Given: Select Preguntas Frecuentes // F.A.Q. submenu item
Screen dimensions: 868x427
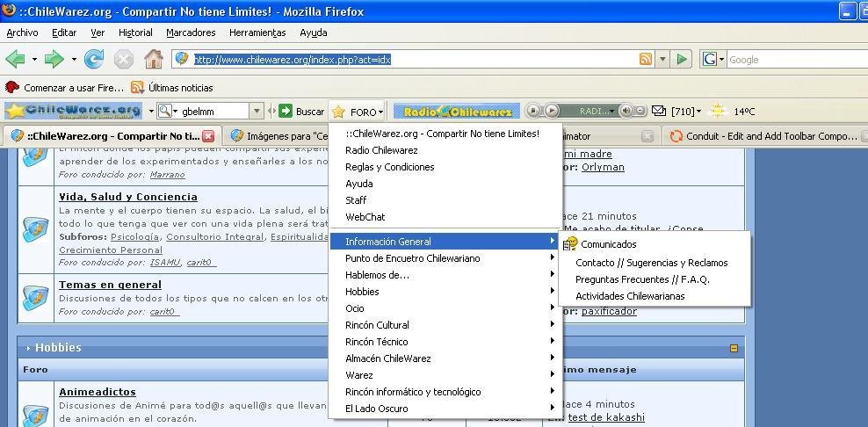Looking at the screenshot, I should [x=655, y=279].
